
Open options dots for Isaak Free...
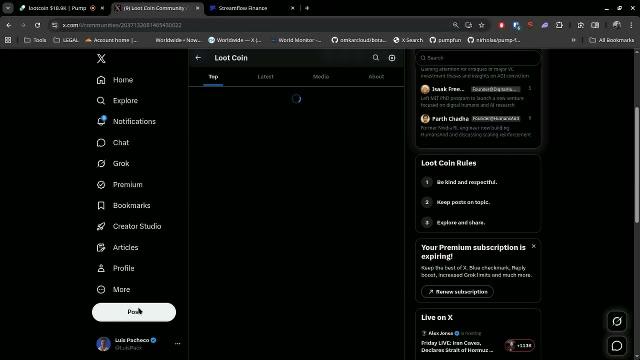530,89
